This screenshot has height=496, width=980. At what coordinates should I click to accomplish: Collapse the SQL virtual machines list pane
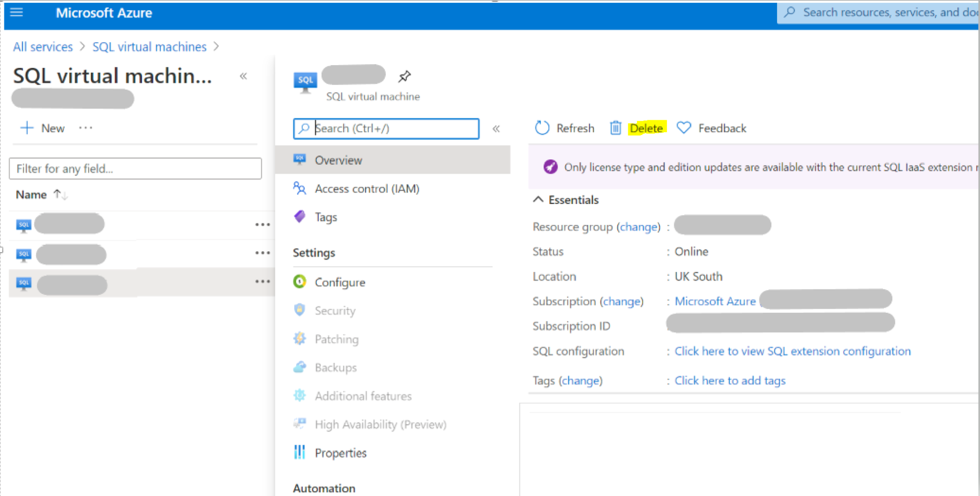[x=244, y=76]
